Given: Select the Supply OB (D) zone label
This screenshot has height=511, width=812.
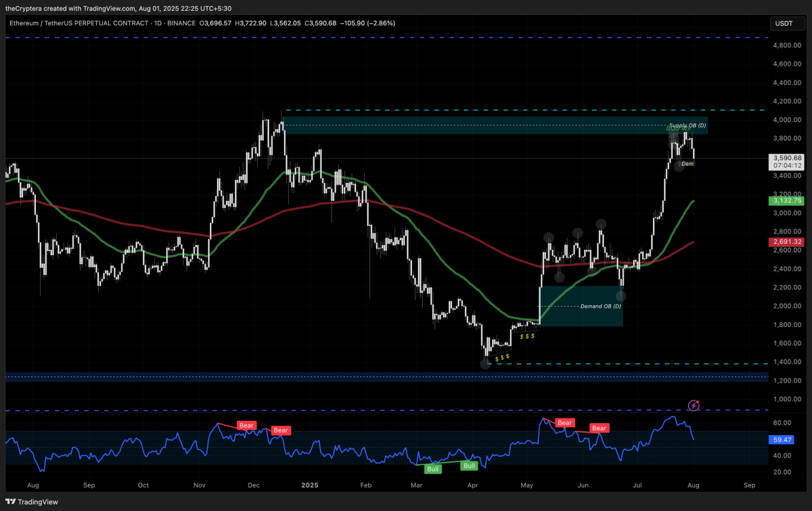Looking at the screenshot, I should [687, 126].
